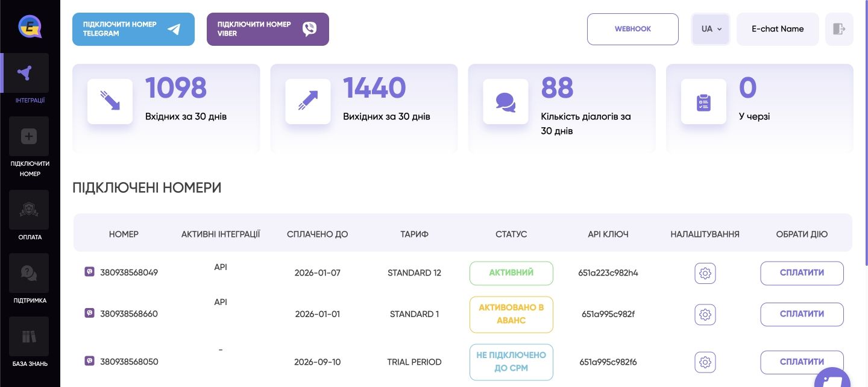868x387 pixels.
Task: Click Підключити номер Viber button
Action: (x=268, y=29)
